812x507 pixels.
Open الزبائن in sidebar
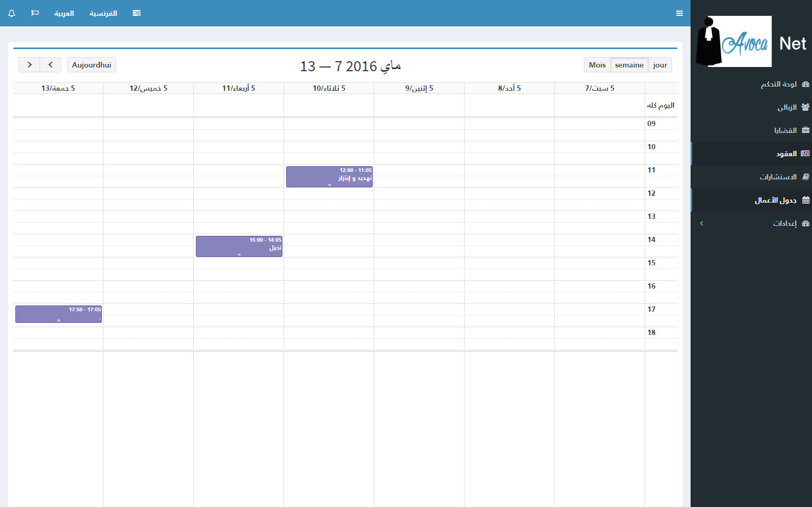(x=751, y=107)
